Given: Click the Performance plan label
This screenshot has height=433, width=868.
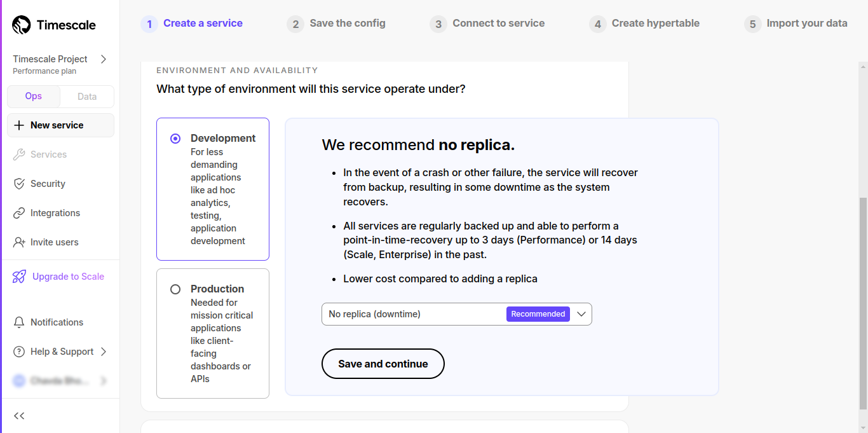Looking at the screenshot, I should click(44, 71).
